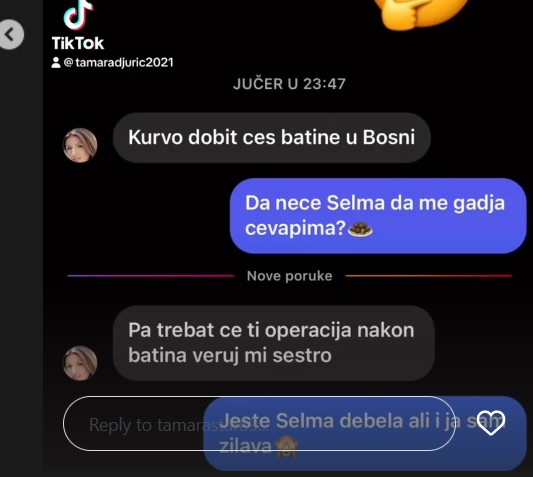Click the thinking face emoji sticker

pyautogui.click(x=421, y=14)
